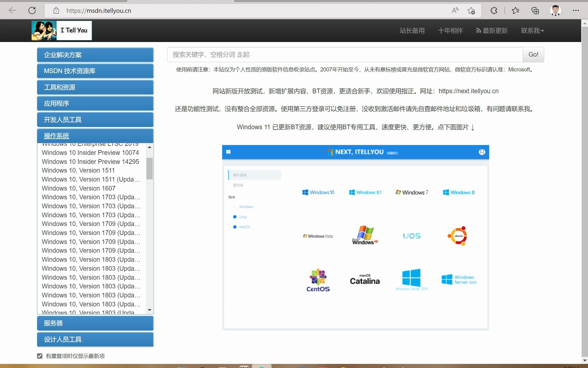Viewport: 588px width, 368px height.
Task: Select the Windows 10 icon in the preview
Action: pyautogui.click(x=318, y=192)
